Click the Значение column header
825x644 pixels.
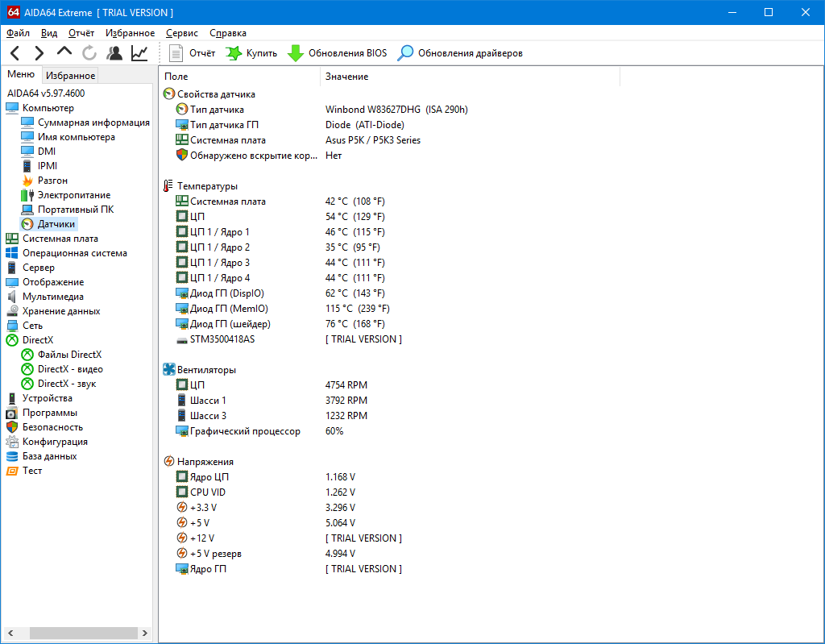click(346, 77)
